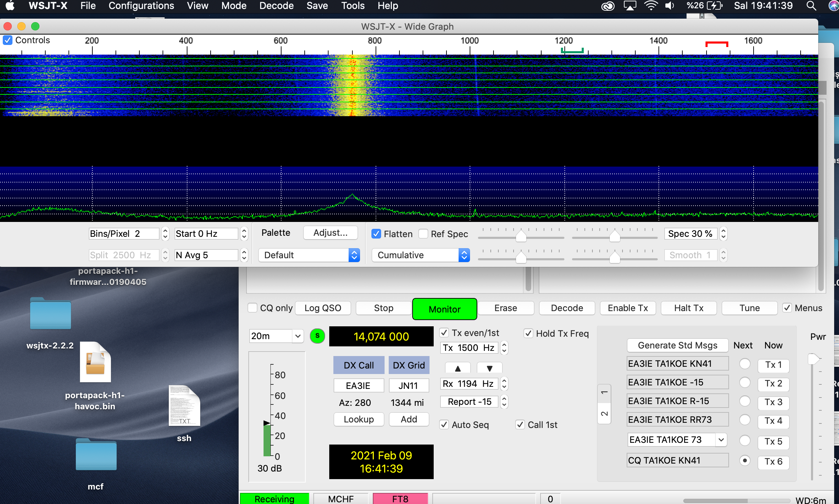The width and height of the screenshot is (839, 504).
Task: Click the DX Call field EA3IE
Action: [x=359, y=385]
